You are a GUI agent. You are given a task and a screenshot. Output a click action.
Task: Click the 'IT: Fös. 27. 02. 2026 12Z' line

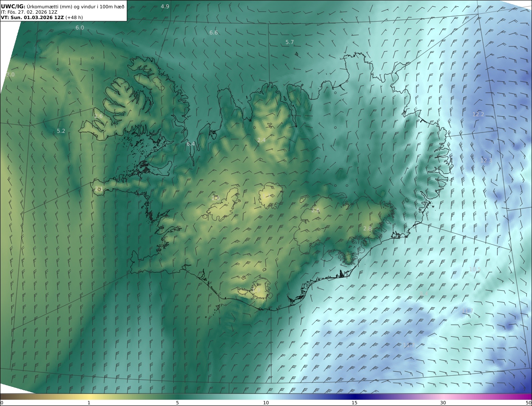(x=29, y=12)
